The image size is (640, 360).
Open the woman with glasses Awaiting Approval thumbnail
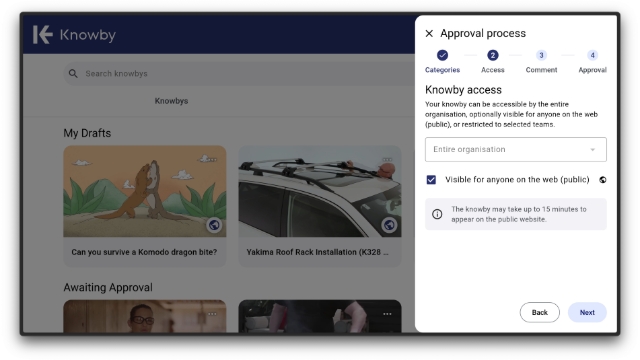tap(144, 316)
